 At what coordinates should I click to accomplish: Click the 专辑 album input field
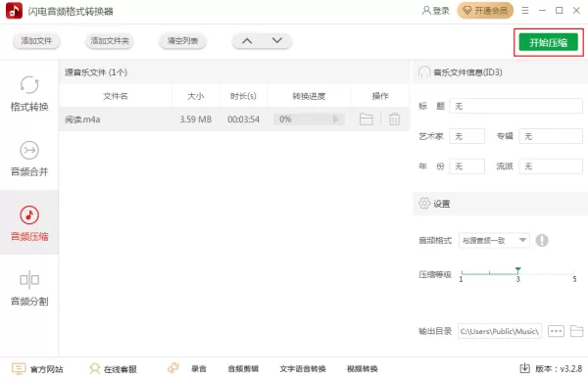(x=551, y=136)
